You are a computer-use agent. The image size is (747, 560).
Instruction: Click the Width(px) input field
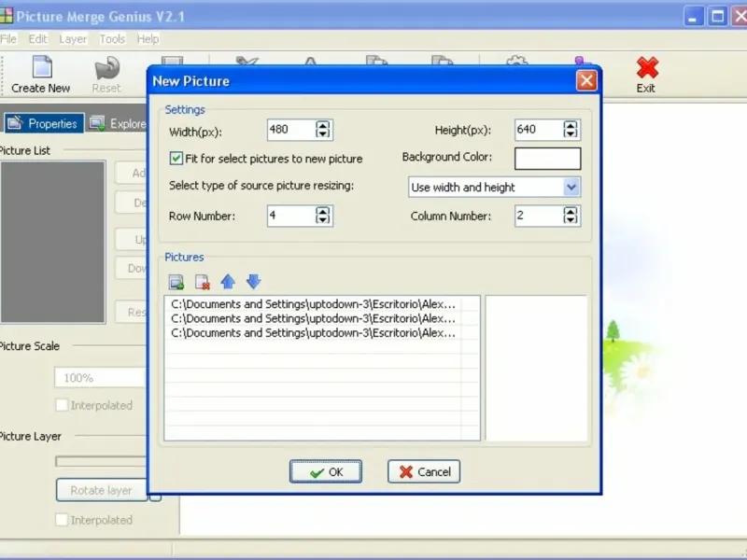(x=291, y=130)
